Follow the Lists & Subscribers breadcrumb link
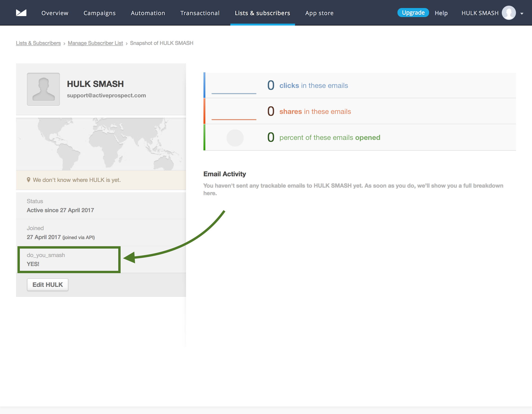 pos(38,43)
